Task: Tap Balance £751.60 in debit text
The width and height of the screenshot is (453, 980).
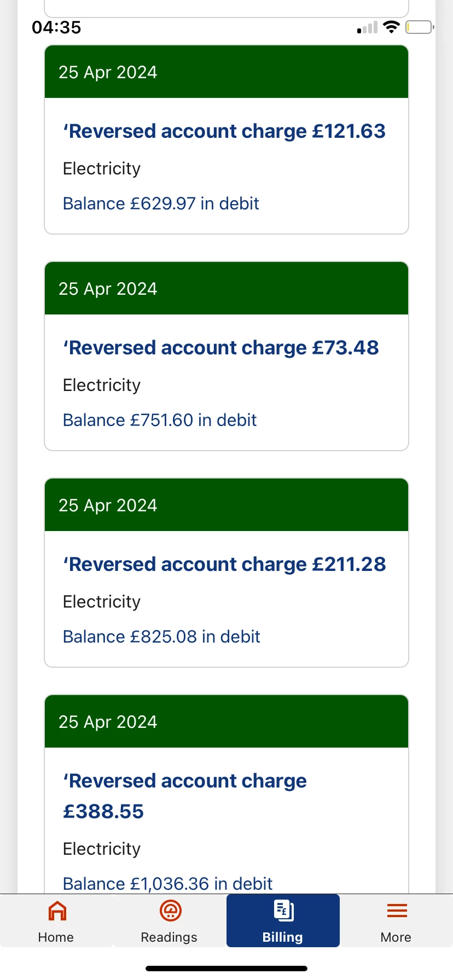Action: tap(160, 420)
